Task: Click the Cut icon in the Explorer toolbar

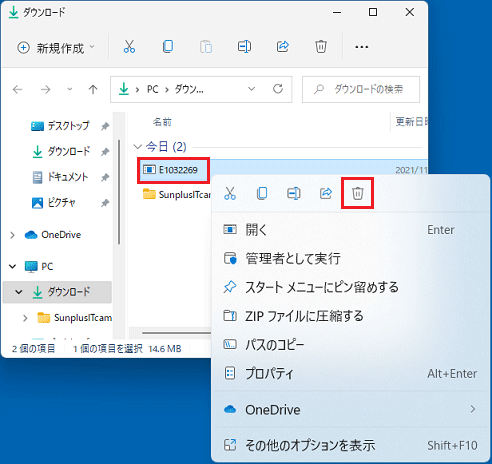Action: point(129,47)
